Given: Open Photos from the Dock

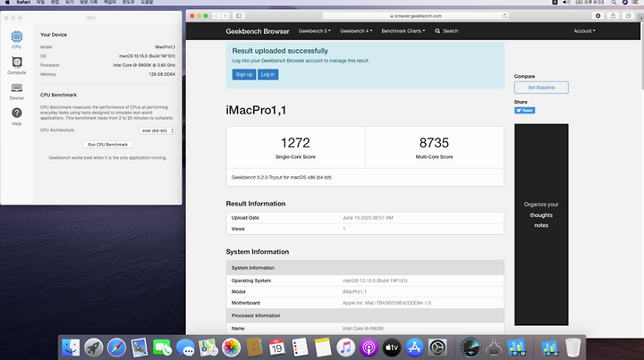Looking at the screenshot, I should [232, 347].
